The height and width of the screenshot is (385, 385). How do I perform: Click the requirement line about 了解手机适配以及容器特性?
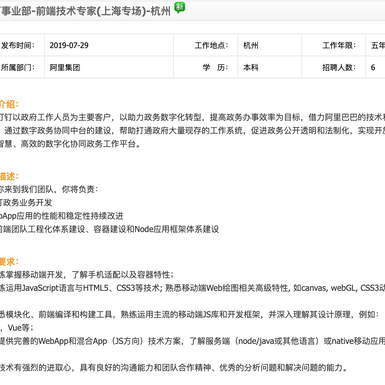click(87, 275)
